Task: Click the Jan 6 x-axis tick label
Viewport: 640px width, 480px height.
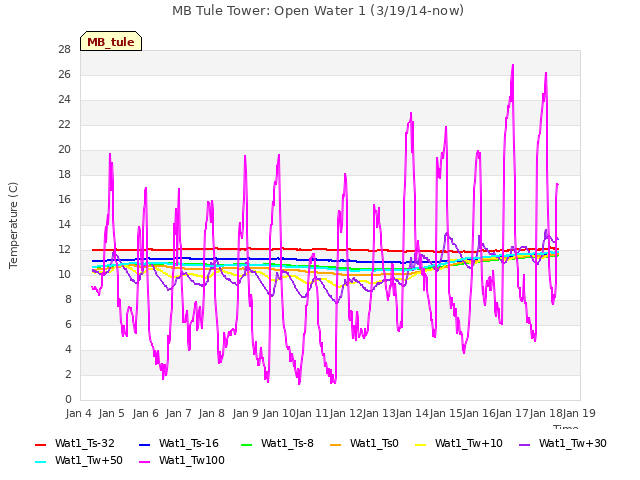Action: 145,413
